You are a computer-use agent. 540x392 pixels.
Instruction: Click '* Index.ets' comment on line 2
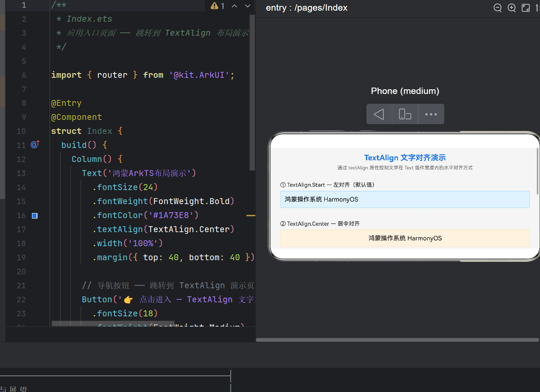[x=84, y=19]
